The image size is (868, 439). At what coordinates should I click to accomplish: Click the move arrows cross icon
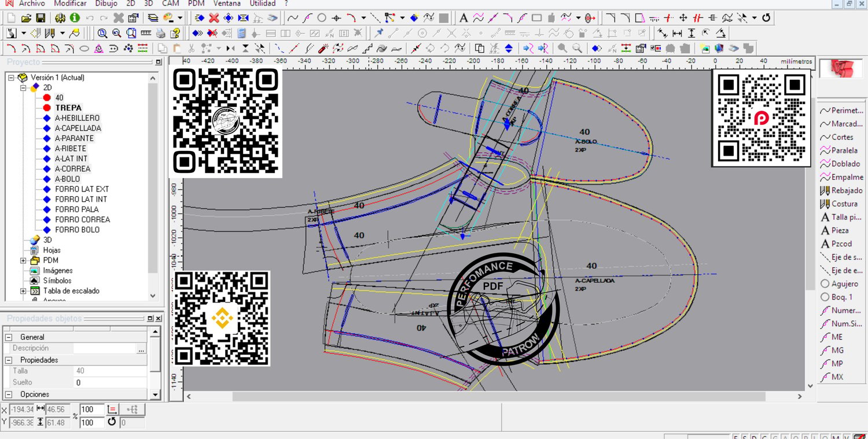point(683,18)
